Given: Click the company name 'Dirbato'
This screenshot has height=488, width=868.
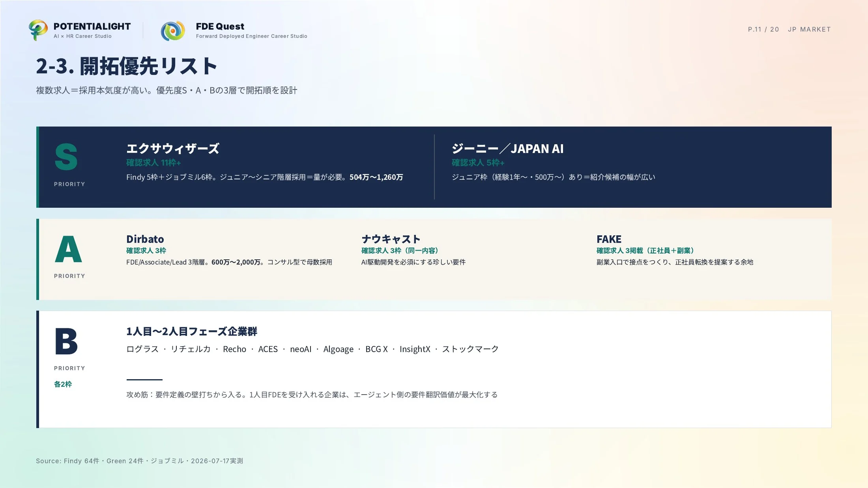Looking at the screenshot, I should [145, 239].
